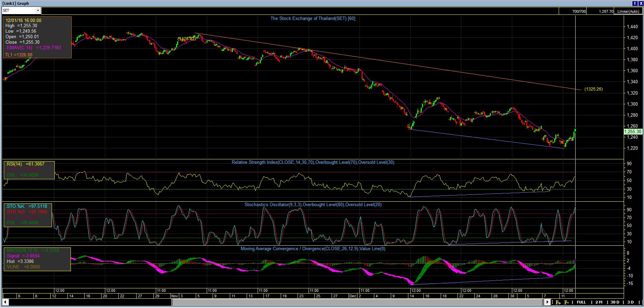Screen dimensions: 644x308
Task: Close the graph with the X icon
Action: [640, 3]
